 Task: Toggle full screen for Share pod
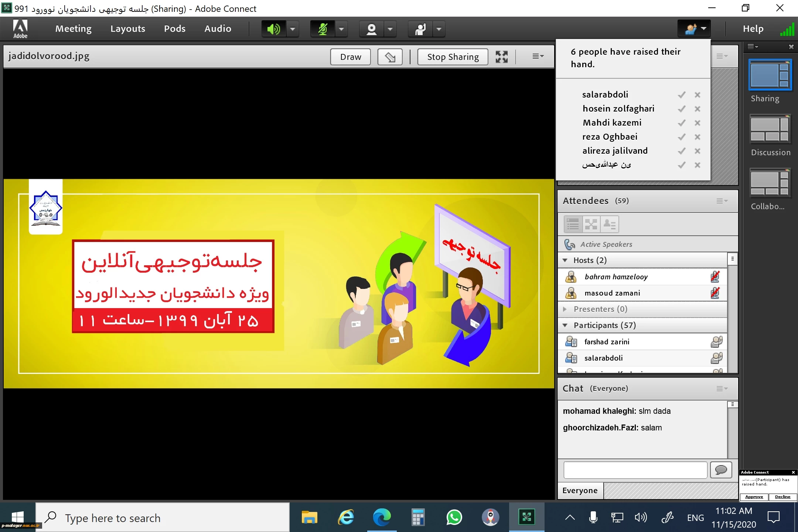(502, 57)
